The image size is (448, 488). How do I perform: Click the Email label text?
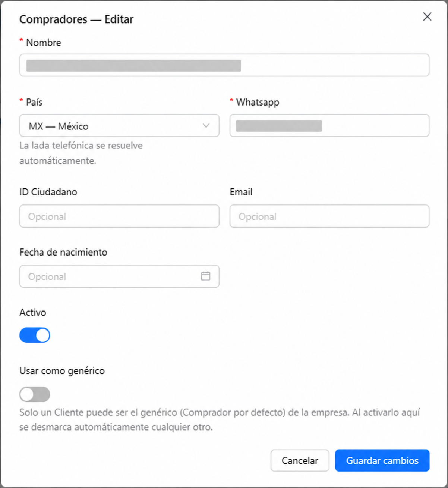pyautogui.click(x=241, y=192)
